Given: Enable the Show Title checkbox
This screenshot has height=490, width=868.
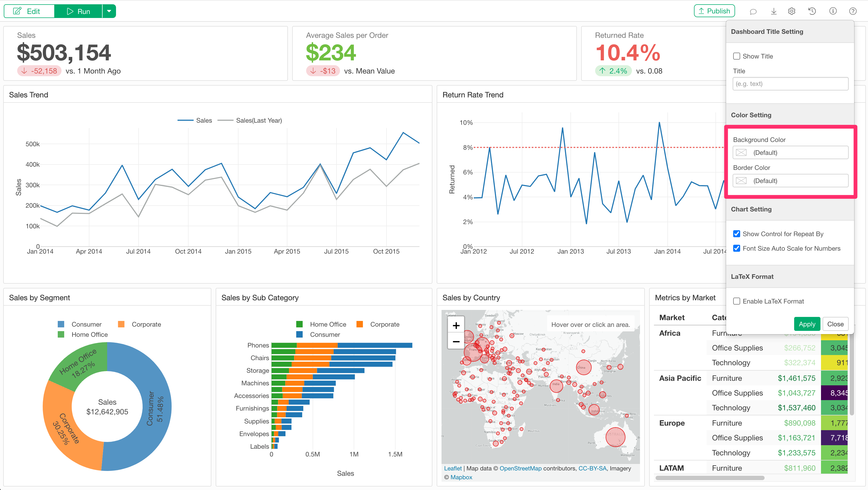Looking at the screenshot, I should [737, 56].
